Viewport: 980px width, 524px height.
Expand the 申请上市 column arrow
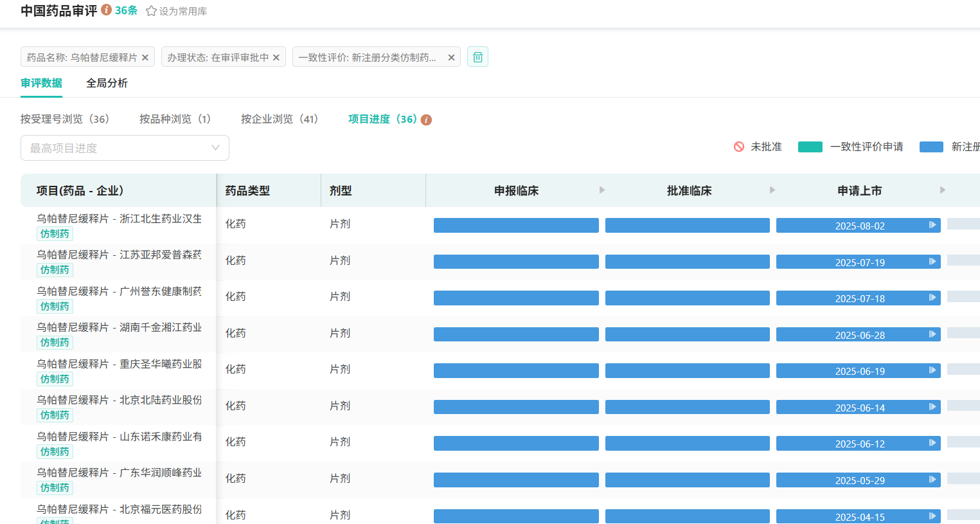(x=943, y=190)
